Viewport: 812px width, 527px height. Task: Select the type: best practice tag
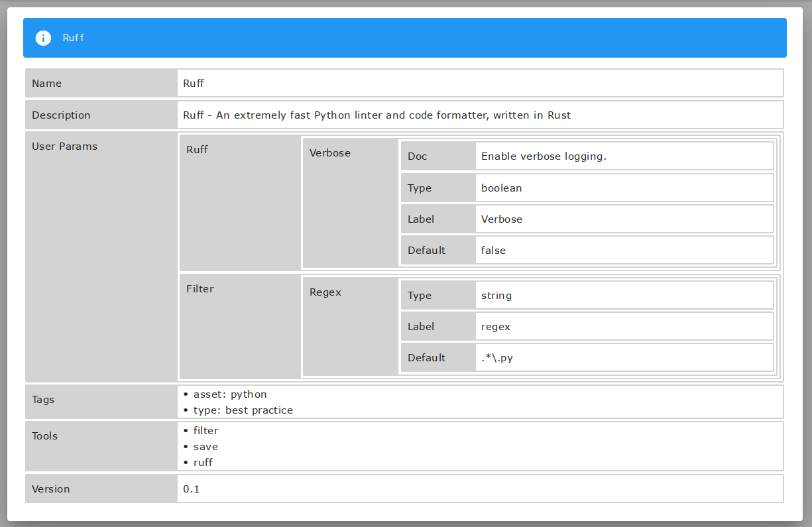coord(243,410)
